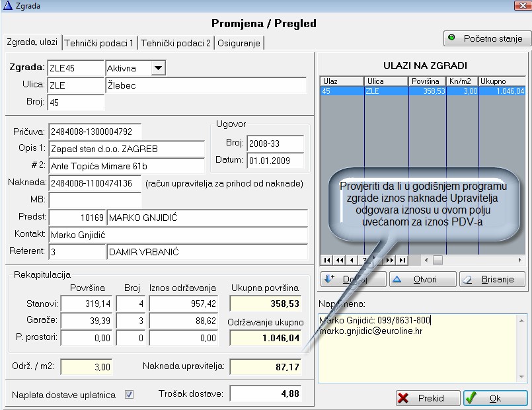Viewport: 532px width, 410px height.
Task: Switch to the Osiguranje tab
Action: click(239, 43)
